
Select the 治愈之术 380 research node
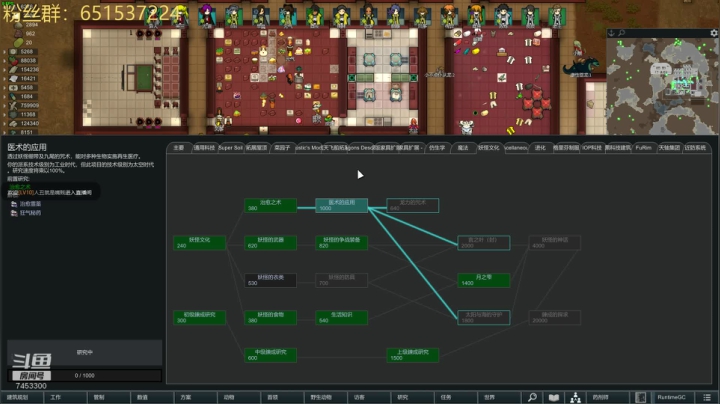270,205
